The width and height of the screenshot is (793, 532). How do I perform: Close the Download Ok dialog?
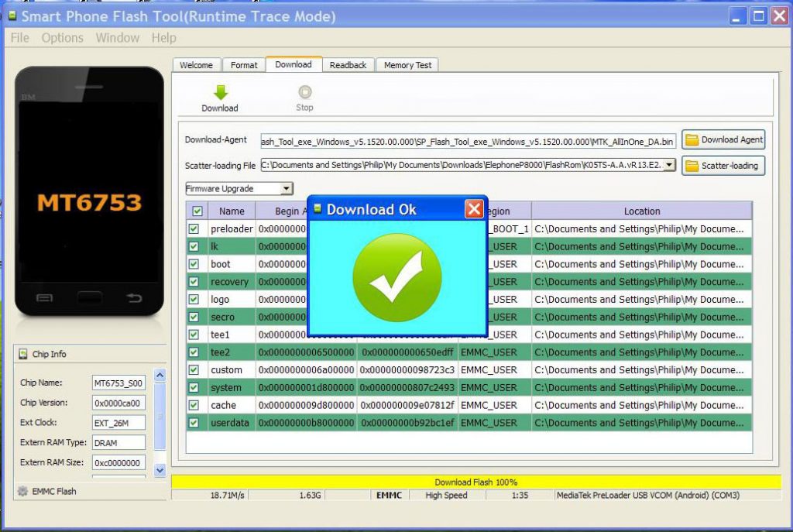pos(474,209)
